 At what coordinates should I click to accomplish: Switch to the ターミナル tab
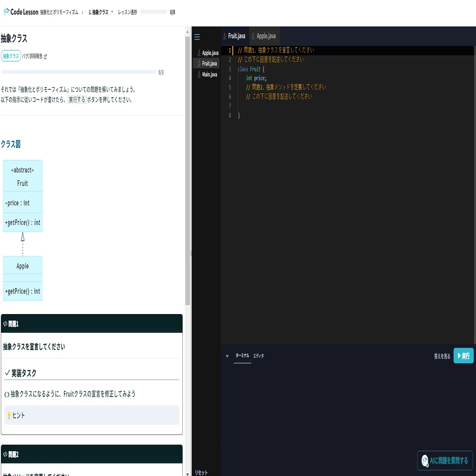point(242,356)
